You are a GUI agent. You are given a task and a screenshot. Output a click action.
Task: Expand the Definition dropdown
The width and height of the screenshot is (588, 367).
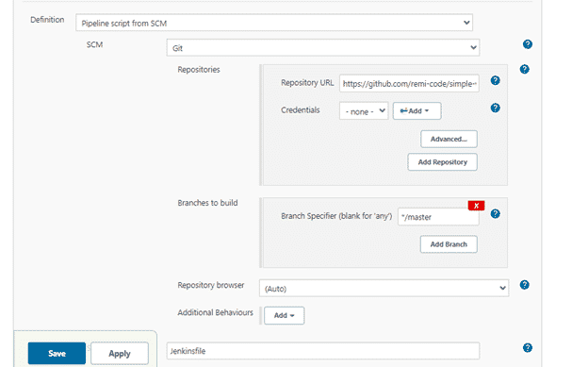point(274,23)
